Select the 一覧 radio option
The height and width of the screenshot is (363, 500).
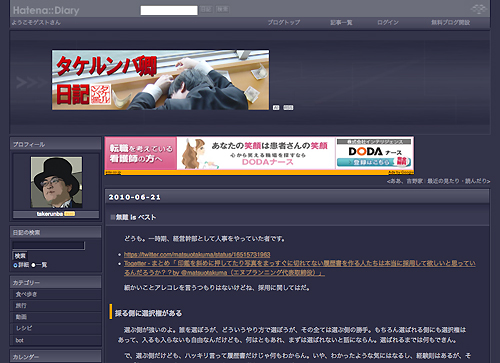(x=33, y=265)
